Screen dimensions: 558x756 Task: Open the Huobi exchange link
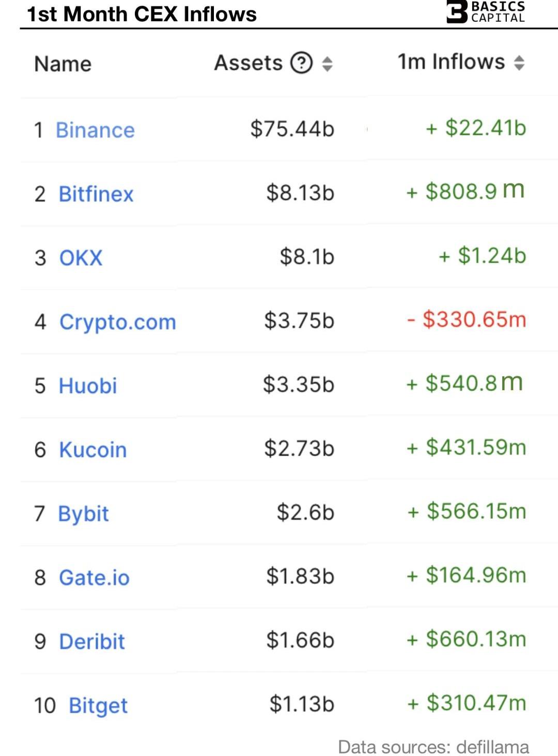tap(88, 385)
